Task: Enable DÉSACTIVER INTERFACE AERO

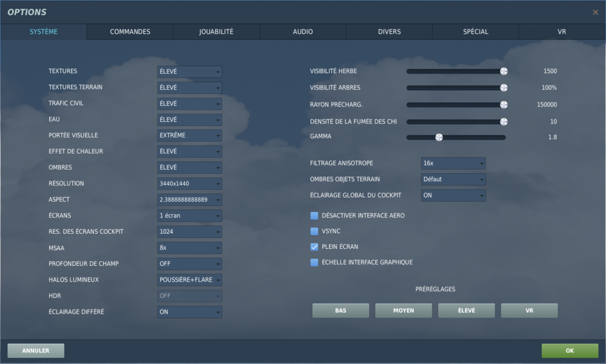Action: tap(314, 215)
